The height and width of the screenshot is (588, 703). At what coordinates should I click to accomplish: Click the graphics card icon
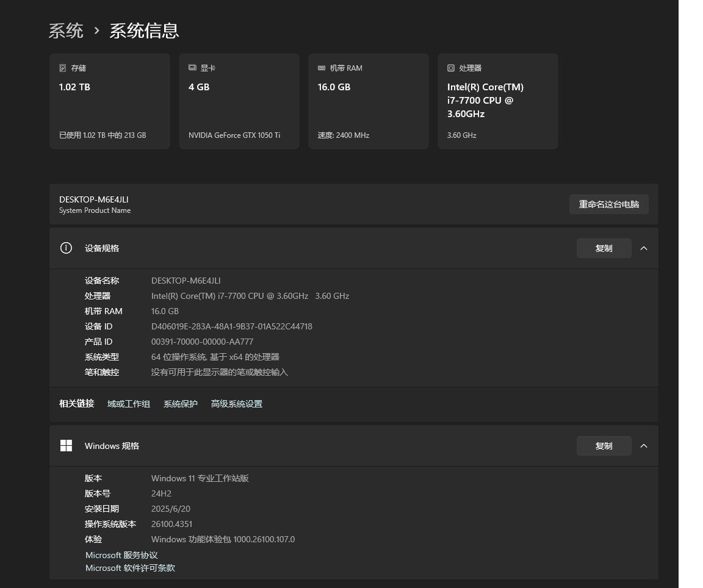pyautogui.click(x=192, y=68)
